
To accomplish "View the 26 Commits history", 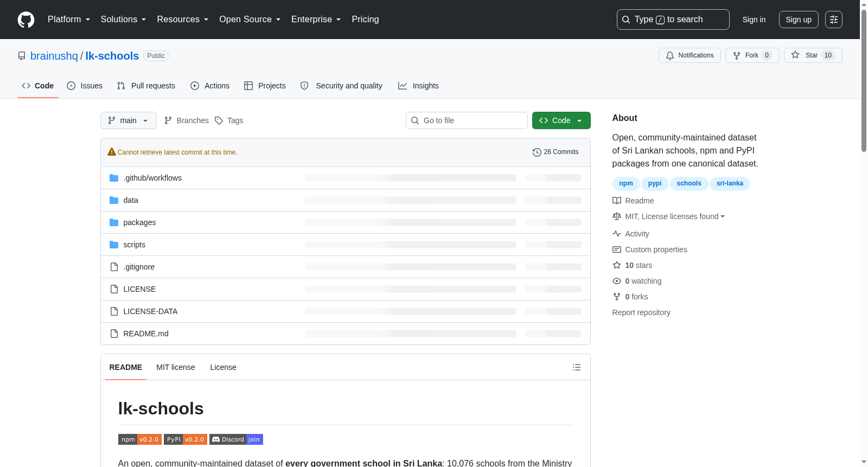I will click(x=556, y=152).
